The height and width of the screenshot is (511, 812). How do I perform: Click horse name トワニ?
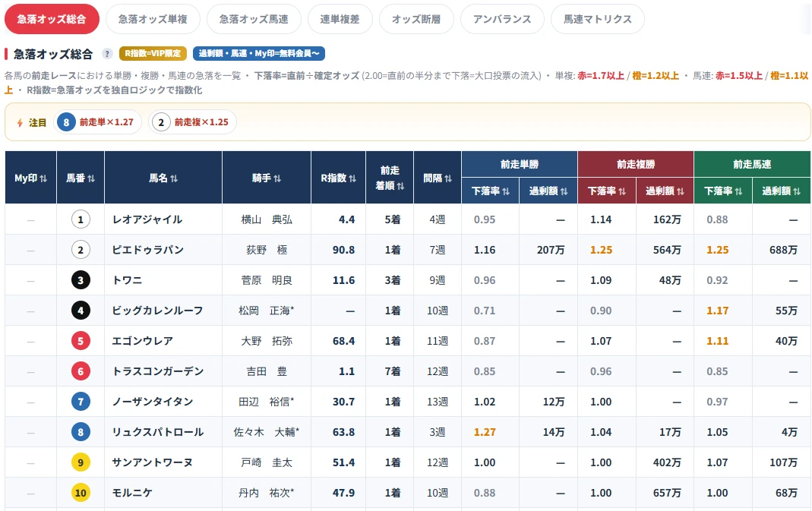[x=127, y=280]
